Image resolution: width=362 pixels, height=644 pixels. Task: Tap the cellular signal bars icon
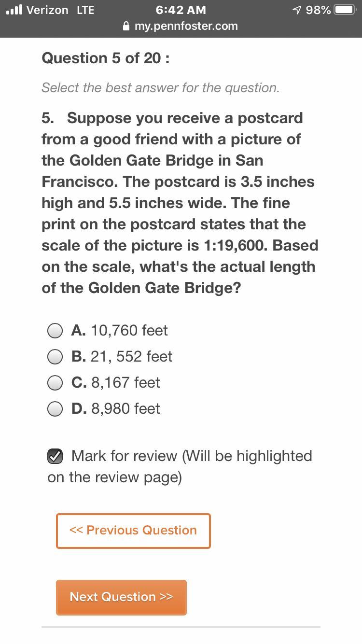click(x=14, y=10)
